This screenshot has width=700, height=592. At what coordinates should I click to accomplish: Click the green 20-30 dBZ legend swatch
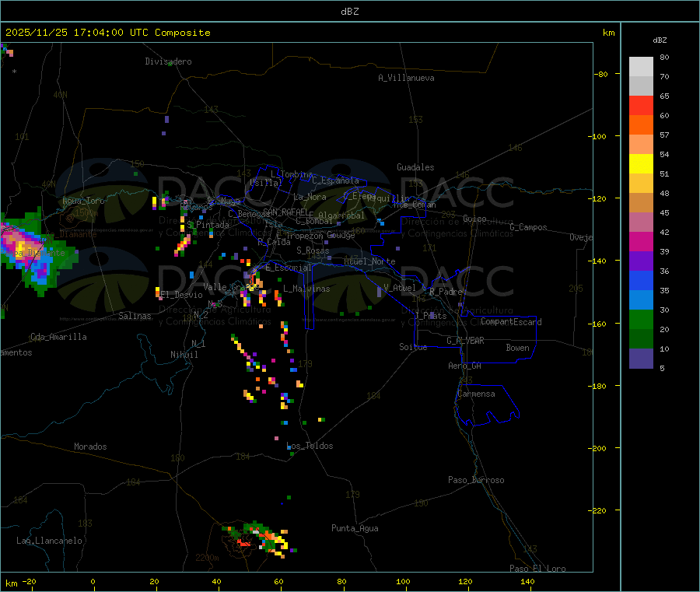pyautogui.click(x=641, y=319)
